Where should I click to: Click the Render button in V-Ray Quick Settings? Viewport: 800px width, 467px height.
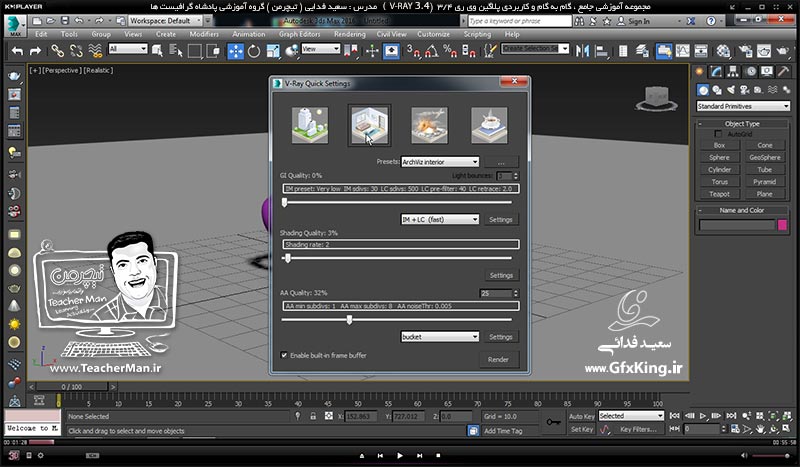pyautogui.click(x=498, y=359)
